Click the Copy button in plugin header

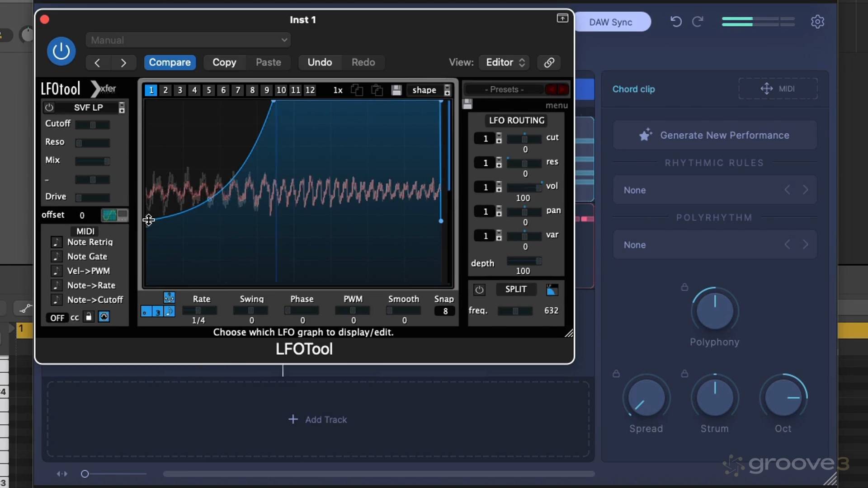coord(224,62)
